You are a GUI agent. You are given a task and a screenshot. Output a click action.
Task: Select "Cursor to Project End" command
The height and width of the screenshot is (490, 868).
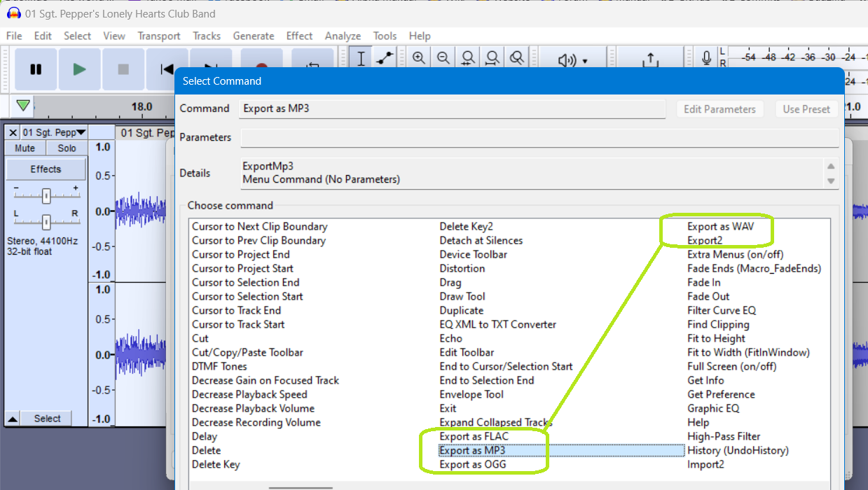coord(241,254)
